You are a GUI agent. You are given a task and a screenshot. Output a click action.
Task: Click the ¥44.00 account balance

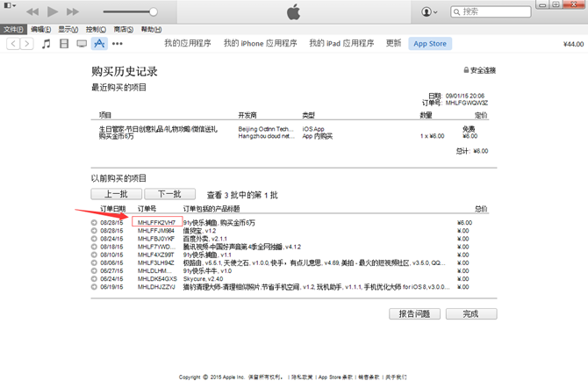[x=573, y=44]
